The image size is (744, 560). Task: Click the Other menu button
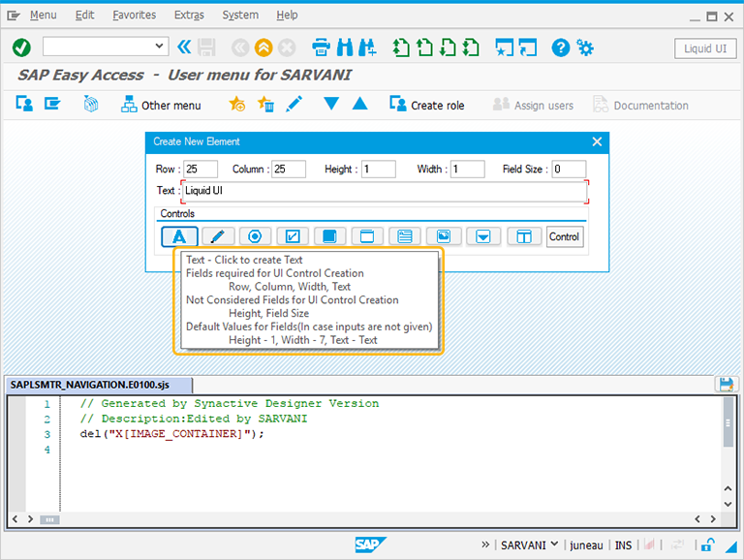point(161,105)
